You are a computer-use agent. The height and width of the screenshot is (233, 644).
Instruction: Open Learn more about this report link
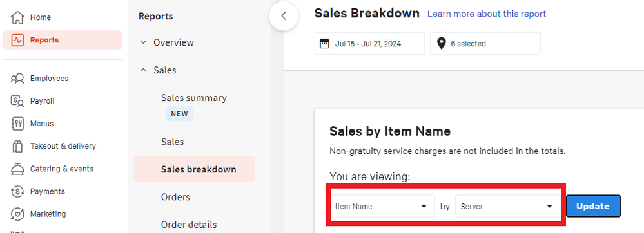click(x=487, y=14)
